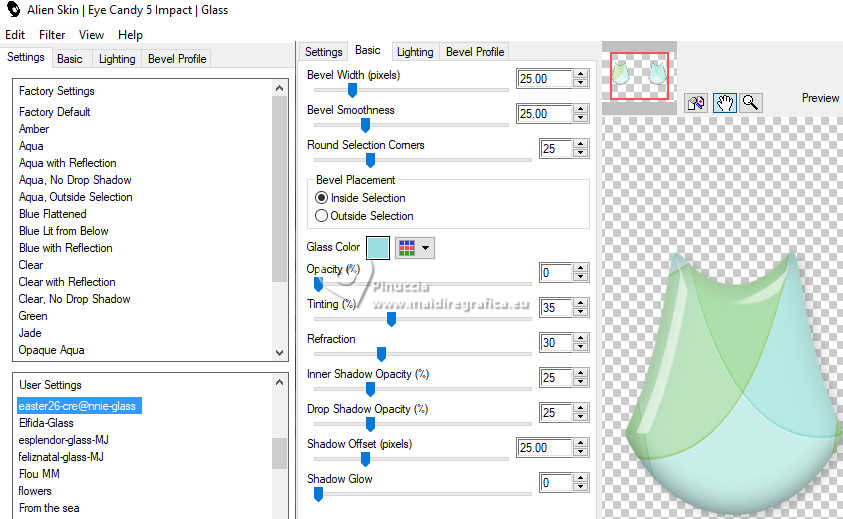Open the Edit menu
Screen dimensions: 843x519
[x=15, y=35]
